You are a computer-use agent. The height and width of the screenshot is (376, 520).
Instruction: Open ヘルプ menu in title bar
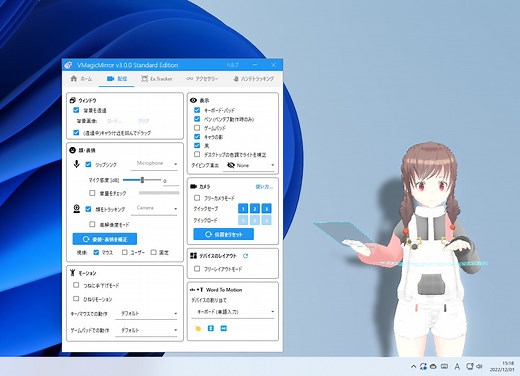pos(233,65)
